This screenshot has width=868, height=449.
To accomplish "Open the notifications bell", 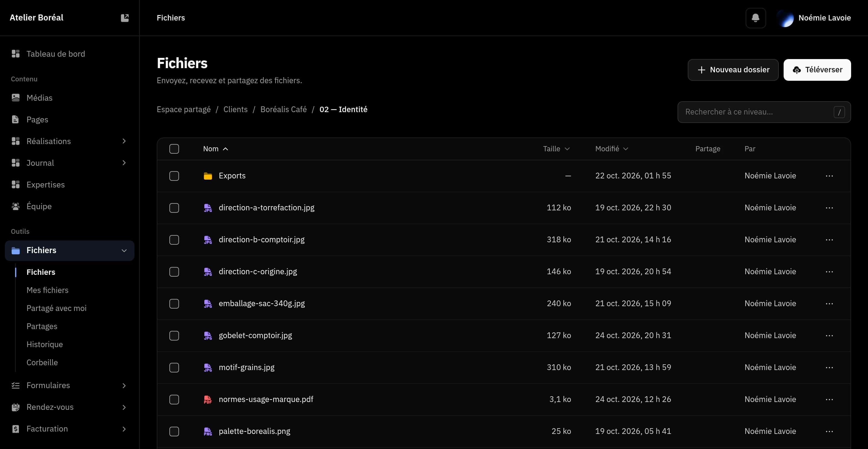I will click(756, 18).
